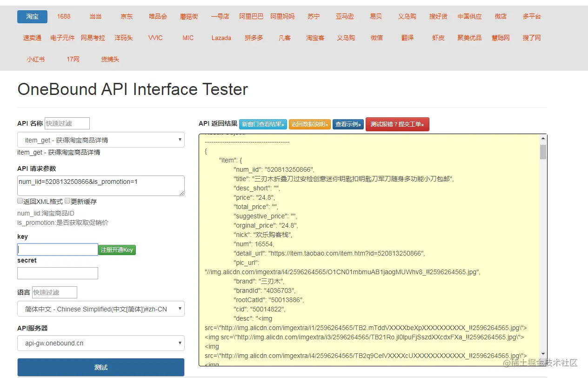
Task: Select the 蘑菇街 tab
Action: (x=189, y=16)
